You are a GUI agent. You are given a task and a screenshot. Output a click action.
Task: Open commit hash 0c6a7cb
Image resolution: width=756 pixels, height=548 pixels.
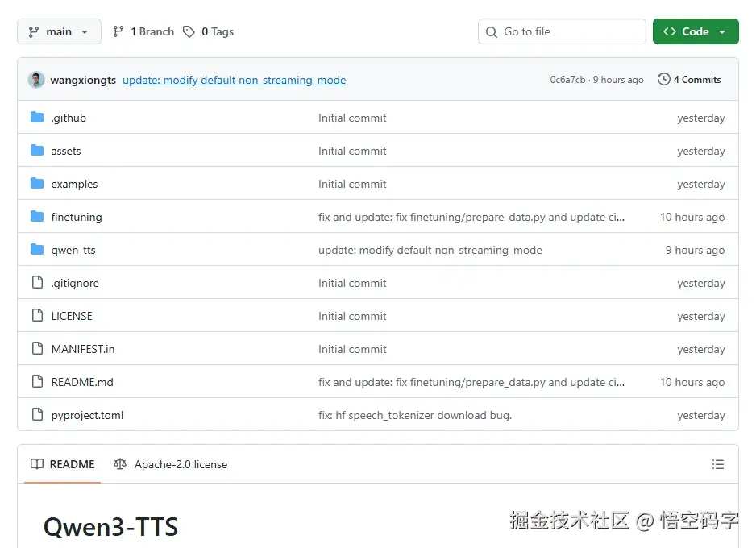click(567, 80)
